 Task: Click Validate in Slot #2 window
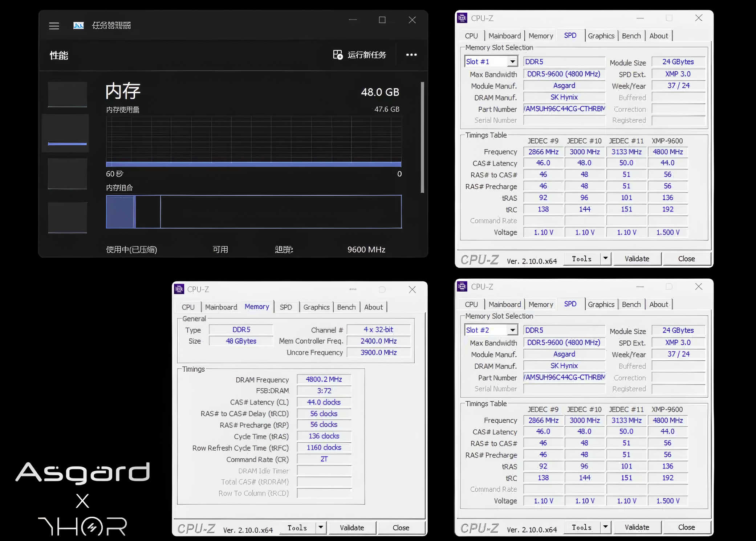pyautogui.click(x=637, y=527)
